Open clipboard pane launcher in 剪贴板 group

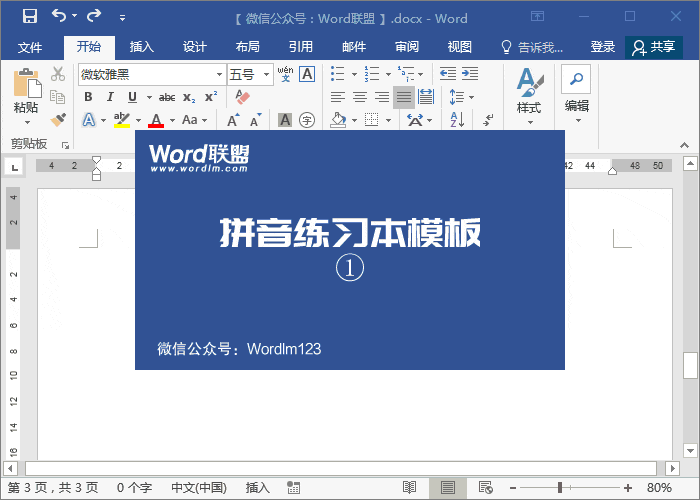click(65, 145)
